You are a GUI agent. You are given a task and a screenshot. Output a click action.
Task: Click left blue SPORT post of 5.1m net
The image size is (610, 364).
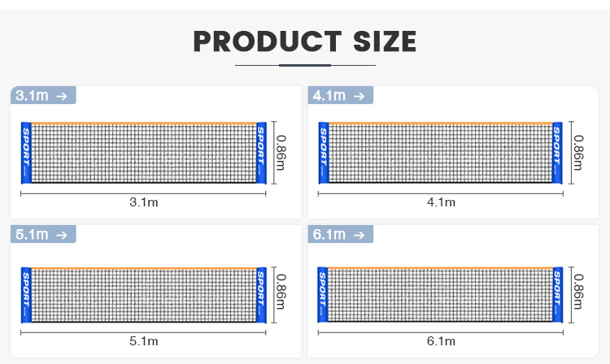pos(26,295)
